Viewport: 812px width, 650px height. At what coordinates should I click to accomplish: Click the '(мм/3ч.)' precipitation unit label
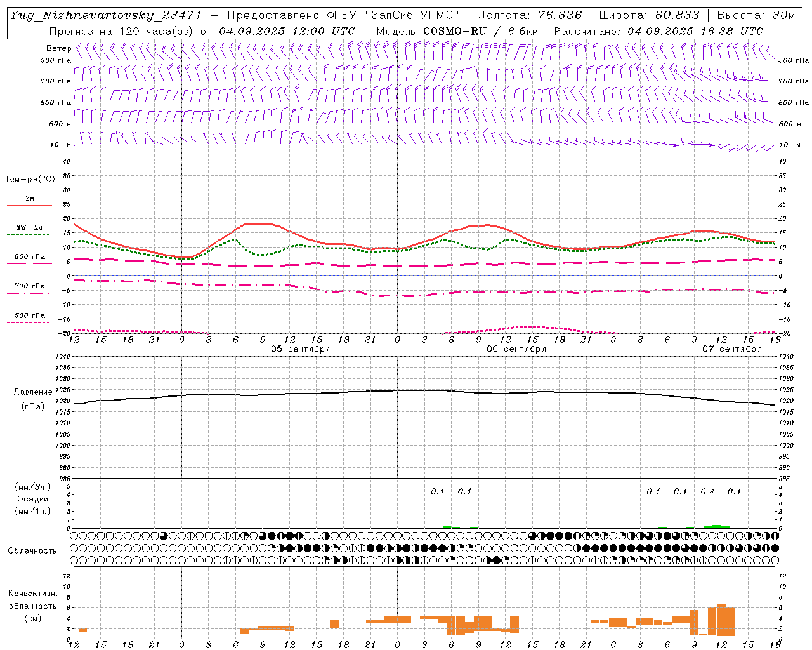(32, 487)
